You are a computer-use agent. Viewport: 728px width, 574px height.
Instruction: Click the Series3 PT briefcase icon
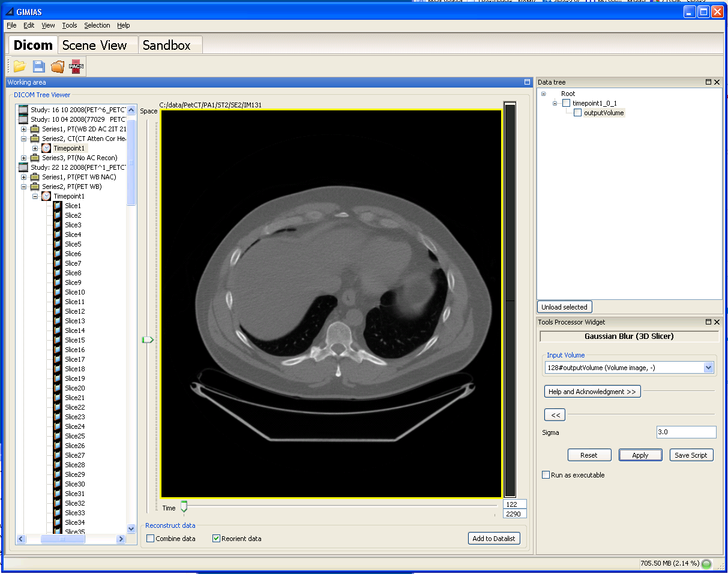click(x=35, y=158)
